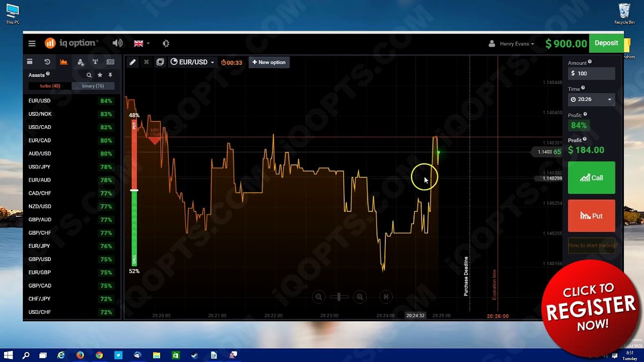Click the Put button

[591, 216]
